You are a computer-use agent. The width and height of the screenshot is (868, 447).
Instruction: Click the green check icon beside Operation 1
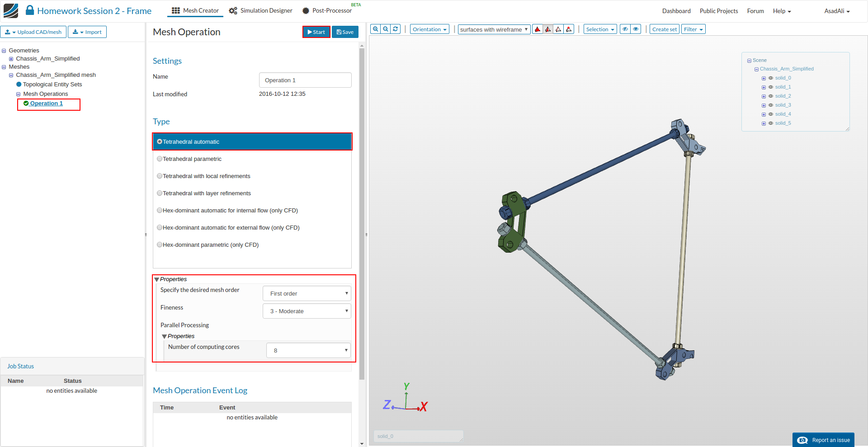coord(26,104)
